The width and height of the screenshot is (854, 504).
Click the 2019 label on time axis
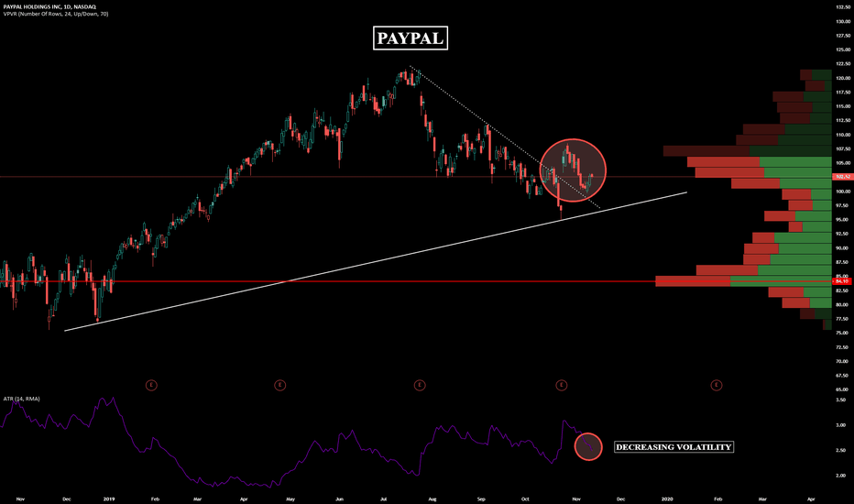pos(109,499)
